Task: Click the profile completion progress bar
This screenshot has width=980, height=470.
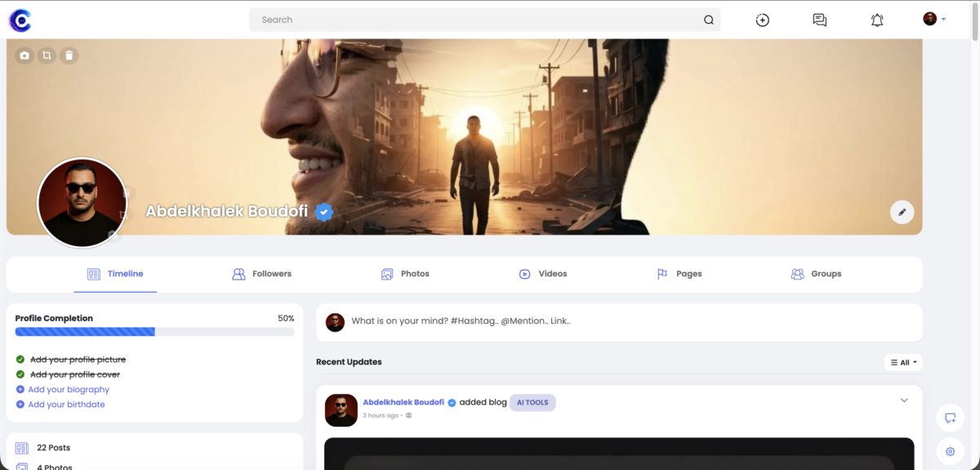Action: pyautogui.click(x=154, y=332)
